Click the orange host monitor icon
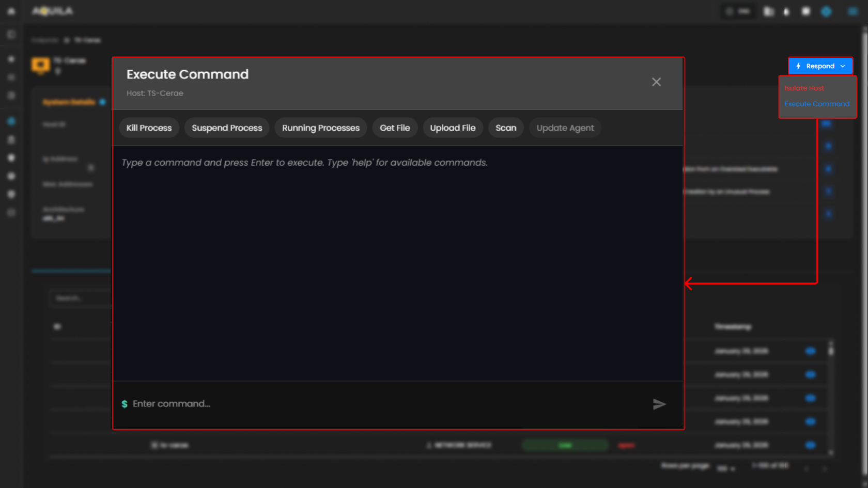 click(x=40, y=65)
